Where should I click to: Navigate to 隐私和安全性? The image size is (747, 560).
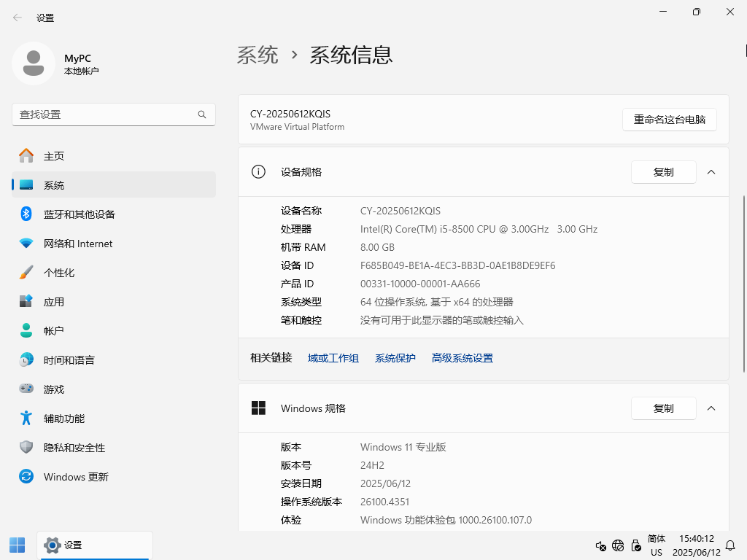click(x=114, y=447)
